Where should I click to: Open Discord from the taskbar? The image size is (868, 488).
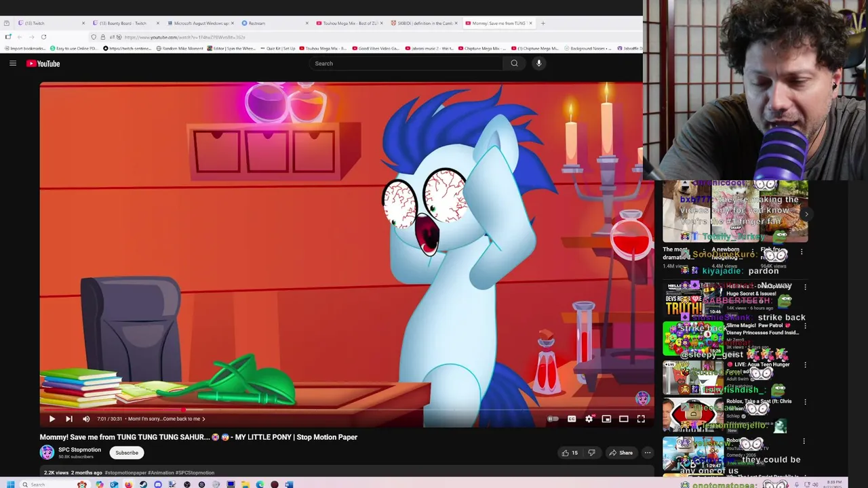pyautogui.click(x=158, y=485)
